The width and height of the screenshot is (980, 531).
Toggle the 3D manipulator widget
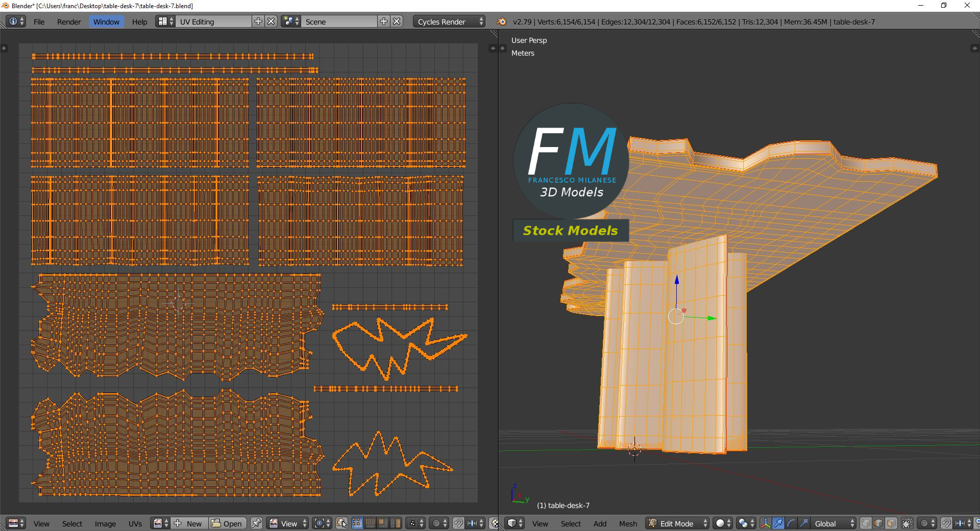click(766, 523)
